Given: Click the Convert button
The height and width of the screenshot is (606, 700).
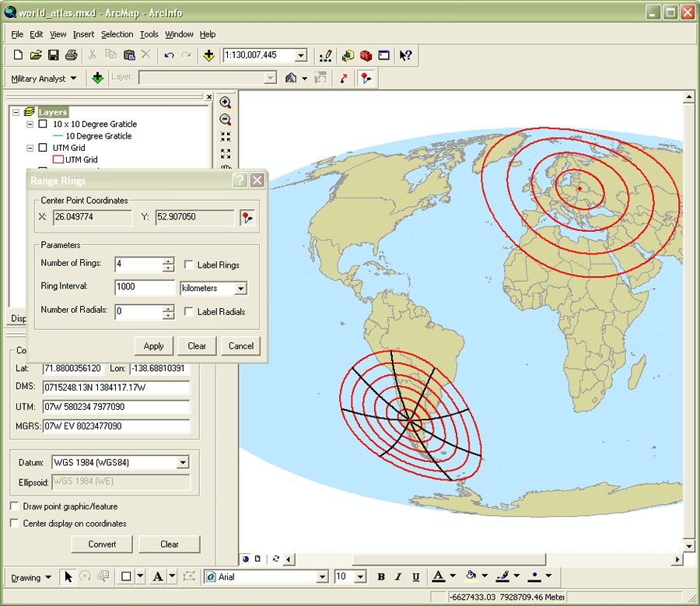Looking at the screenshot, I should click(102, 544).
